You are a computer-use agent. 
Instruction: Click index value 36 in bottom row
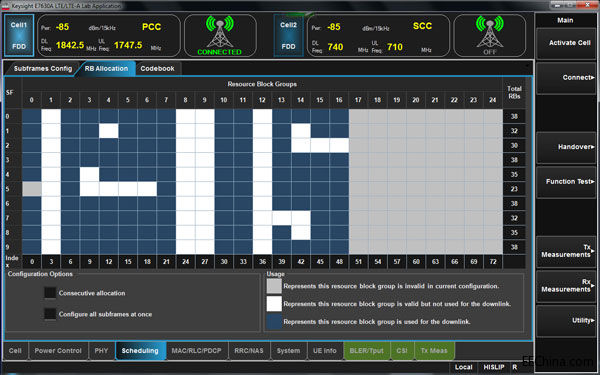click(262, 262)
